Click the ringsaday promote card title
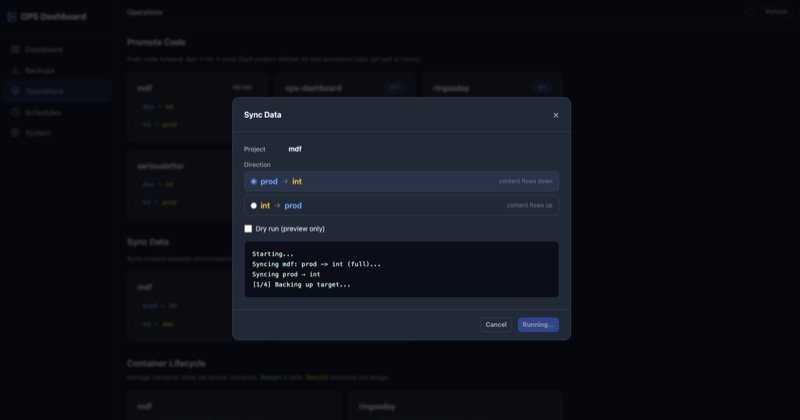Screen dimensions: 800x420 coord(451,88)
